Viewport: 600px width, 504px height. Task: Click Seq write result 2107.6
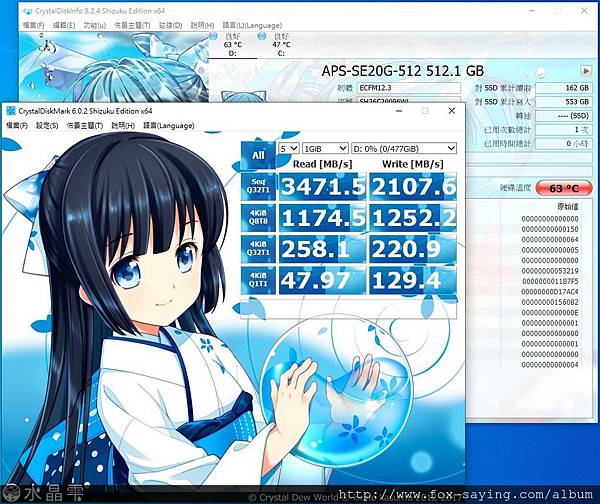[413, 186]
